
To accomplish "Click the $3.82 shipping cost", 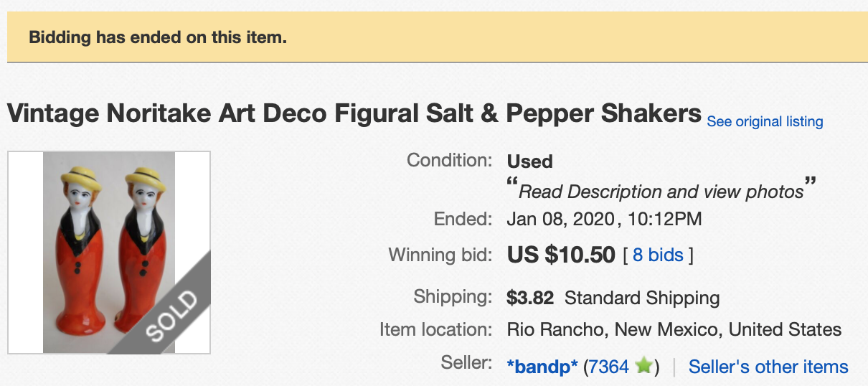I will [x=531, y=297].
